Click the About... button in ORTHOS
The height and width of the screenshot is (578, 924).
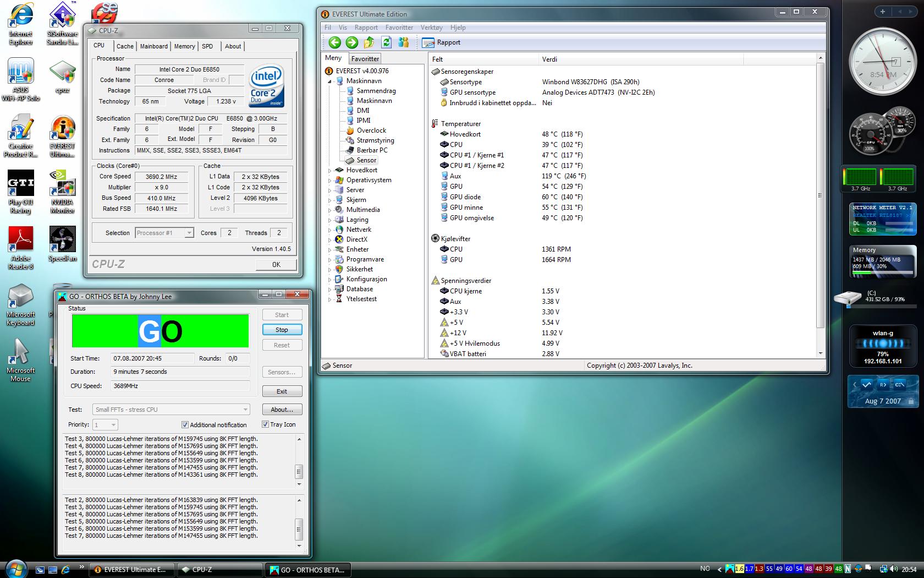(x=282, y=410)
